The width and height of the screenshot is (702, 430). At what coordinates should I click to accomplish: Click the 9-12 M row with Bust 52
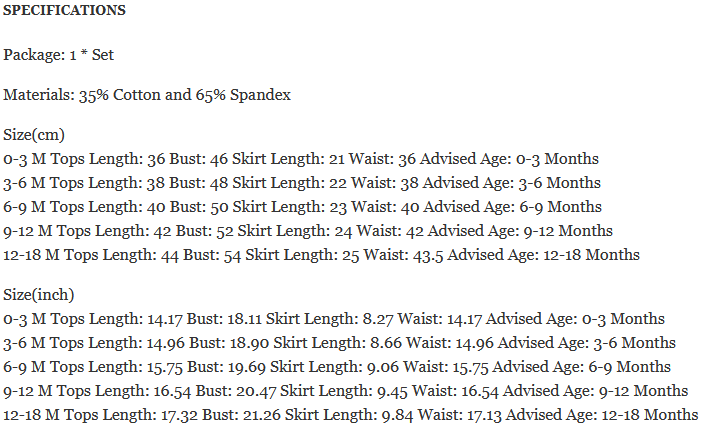tap(308, 231)
